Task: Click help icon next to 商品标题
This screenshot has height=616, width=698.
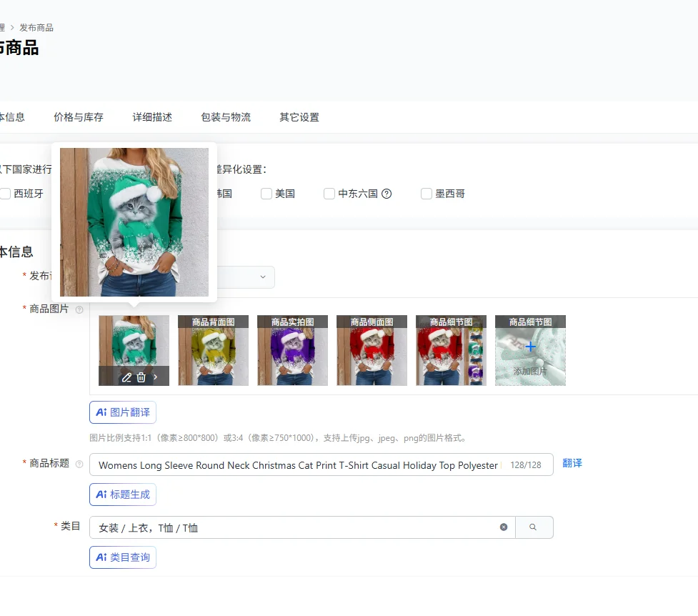Action: 79,464
